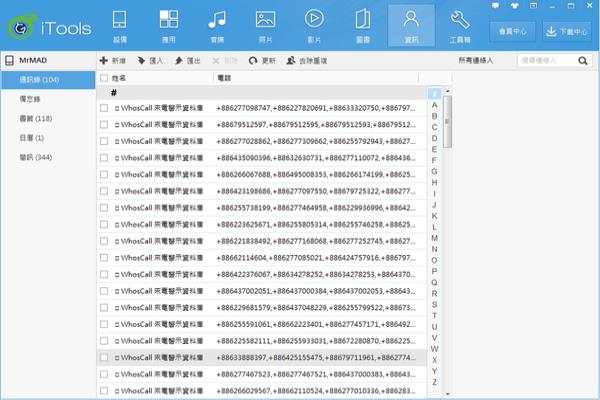Open the Toolbox tab with the wrench icon
Screen dimensions: 600x400
click(460, 26)
